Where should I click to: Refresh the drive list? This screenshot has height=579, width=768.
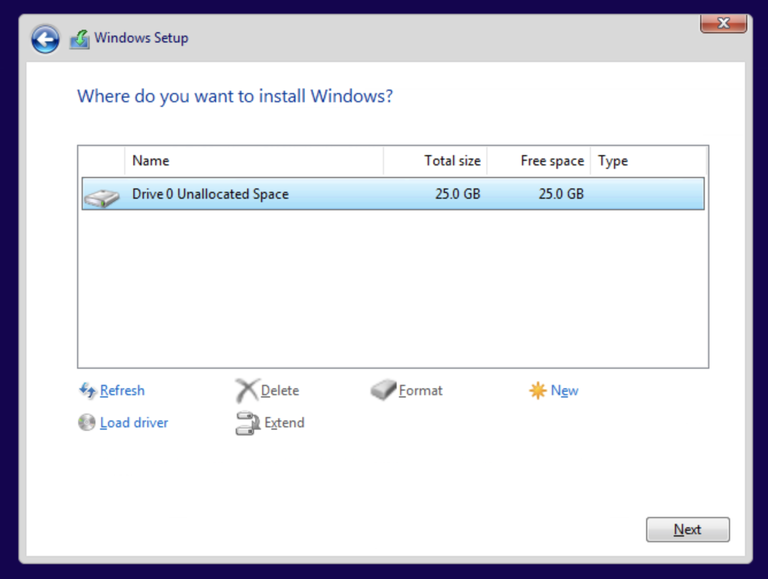pos(122,390)
